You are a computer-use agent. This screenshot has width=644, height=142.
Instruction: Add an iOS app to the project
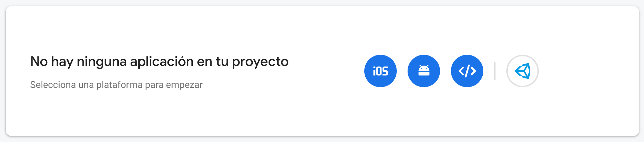click(381, 71)
